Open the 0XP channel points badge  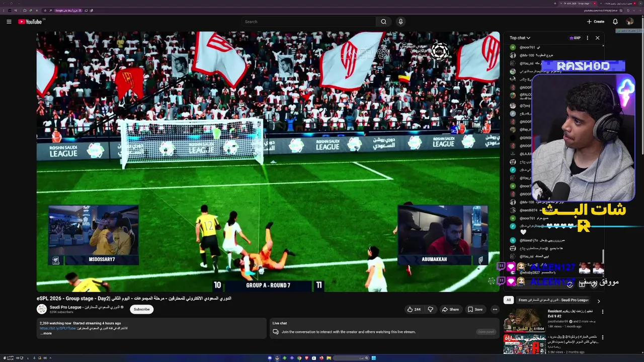(575, 38)
